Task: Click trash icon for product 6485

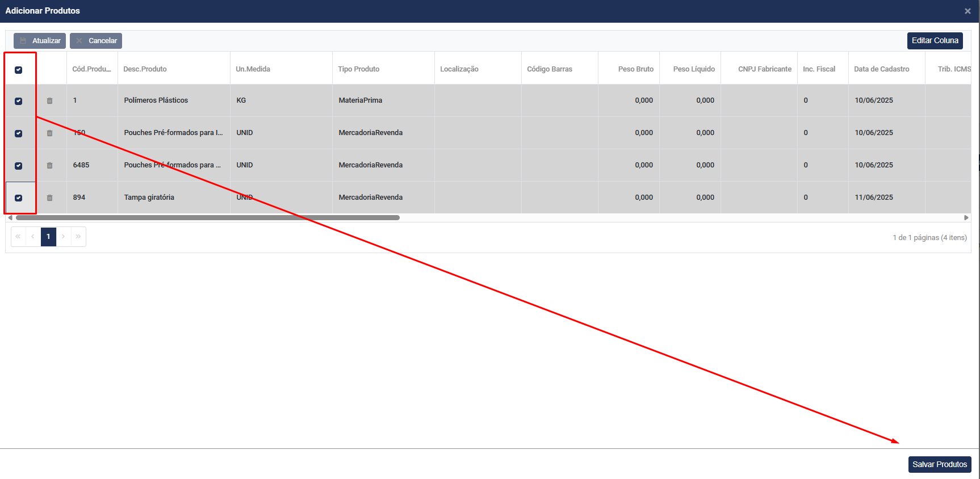Action: 49,166
